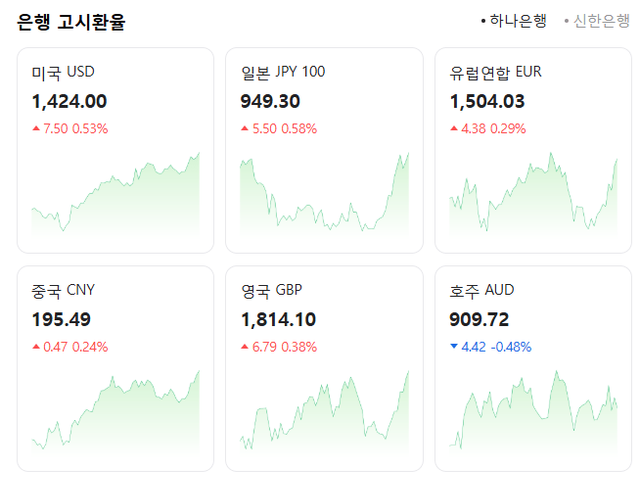Image resolution: width=640 pixels, height=477 pixels.
Task: Open the 일본 JPY 100 rate card
Action: coord(324,150)
